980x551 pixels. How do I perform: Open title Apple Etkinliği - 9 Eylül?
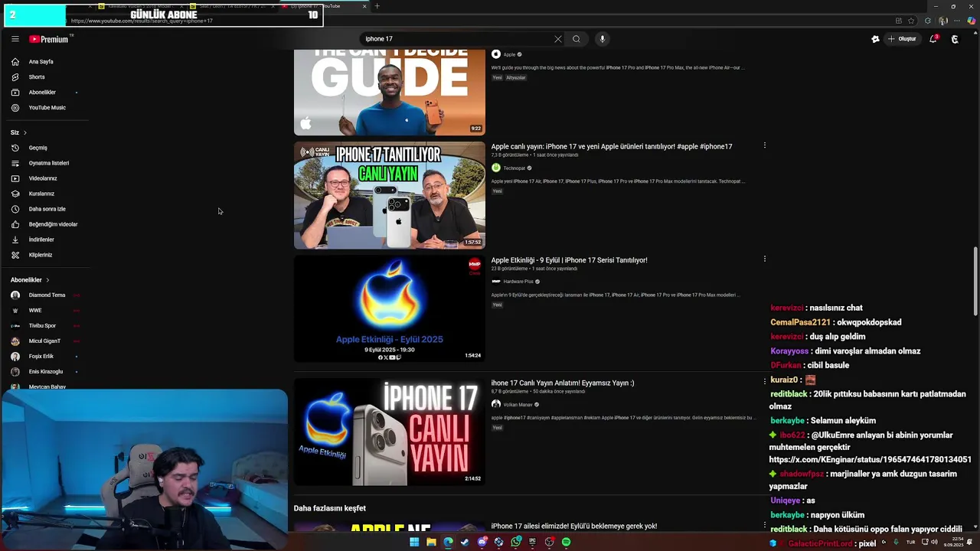(569, 260)
